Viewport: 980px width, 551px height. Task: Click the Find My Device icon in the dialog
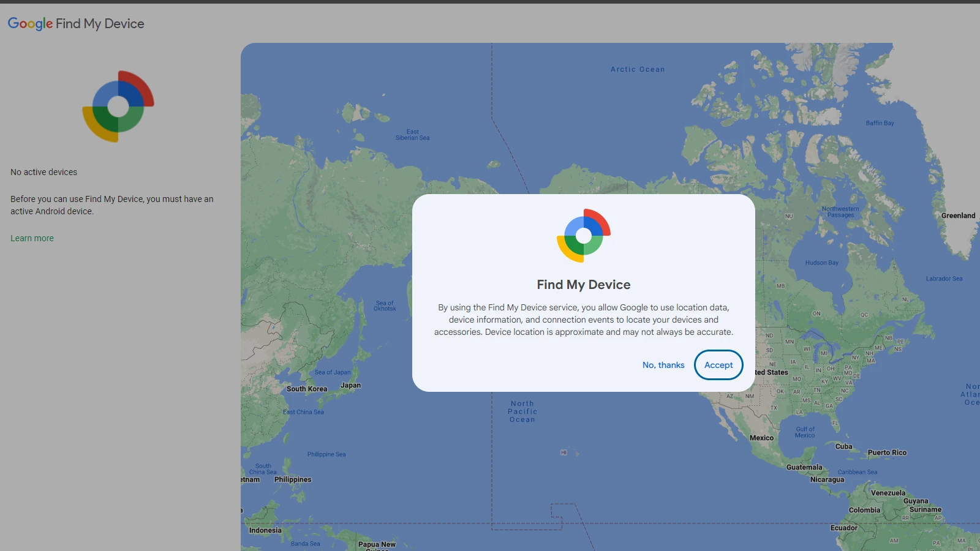pos(584,236)
